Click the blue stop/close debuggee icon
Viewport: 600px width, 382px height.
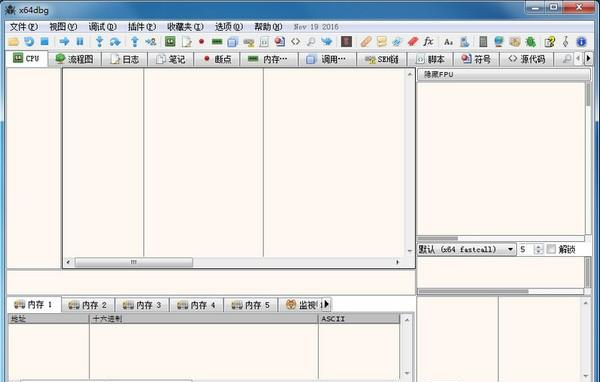coord(45,41)
